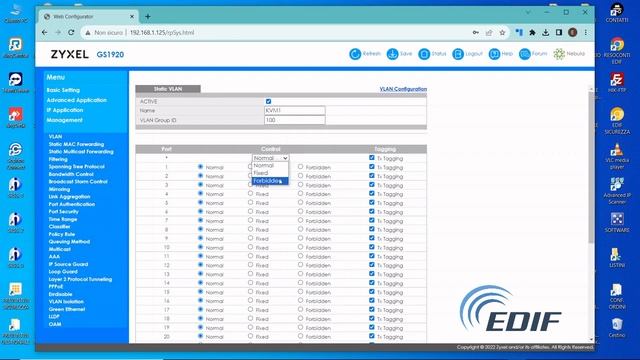Open the CONTATTI desktop icon
This screenshot has height=360, width=640.
coord(617,13)
